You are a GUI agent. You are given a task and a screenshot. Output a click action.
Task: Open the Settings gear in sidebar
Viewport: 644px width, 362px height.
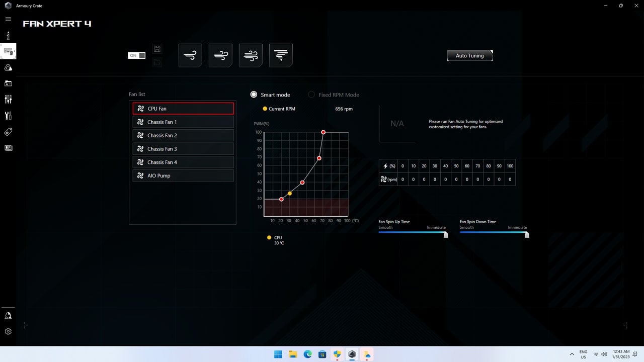pyautogui.click(x=8, y=331)
